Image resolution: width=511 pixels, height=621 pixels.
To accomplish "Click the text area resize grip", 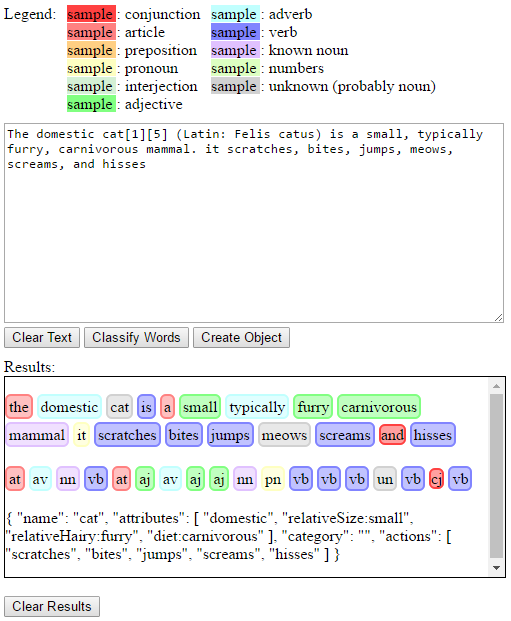I will [x=499, y=318].
